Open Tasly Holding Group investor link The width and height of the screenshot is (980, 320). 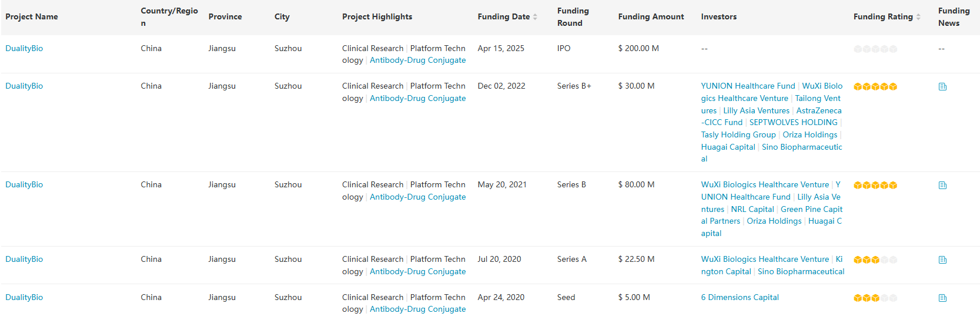tap(738, 135)
